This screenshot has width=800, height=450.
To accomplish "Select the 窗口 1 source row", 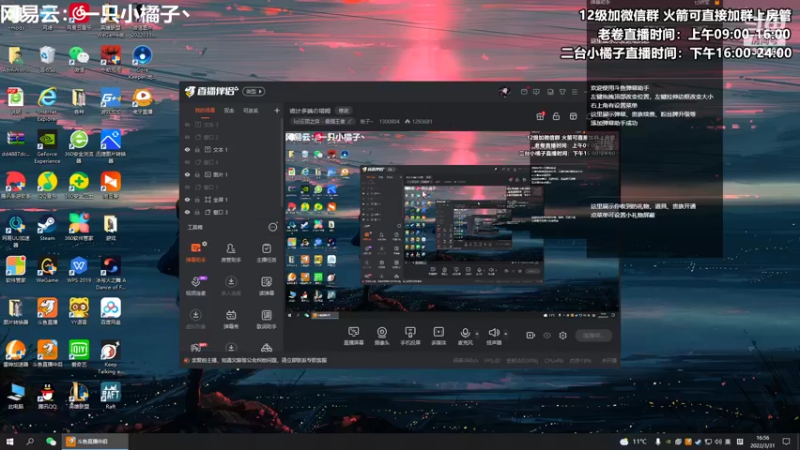I will pos(230,187).
